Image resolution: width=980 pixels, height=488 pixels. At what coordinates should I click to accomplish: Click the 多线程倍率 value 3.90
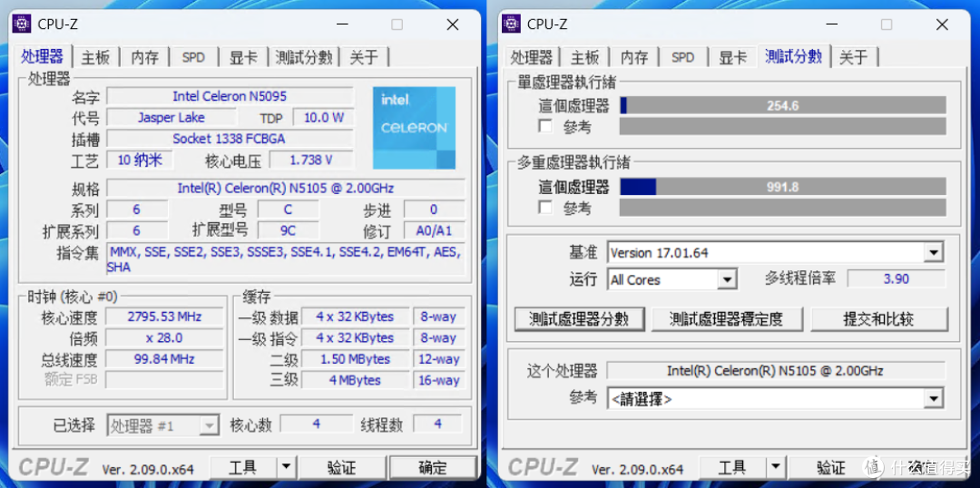[896, 278]
